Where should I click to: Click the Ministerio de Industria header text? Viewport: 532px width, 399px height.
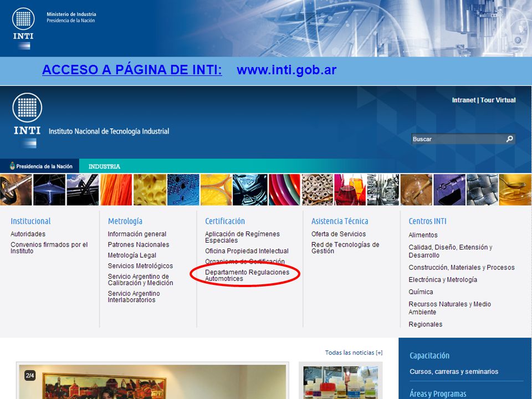(x=71, y=14)
